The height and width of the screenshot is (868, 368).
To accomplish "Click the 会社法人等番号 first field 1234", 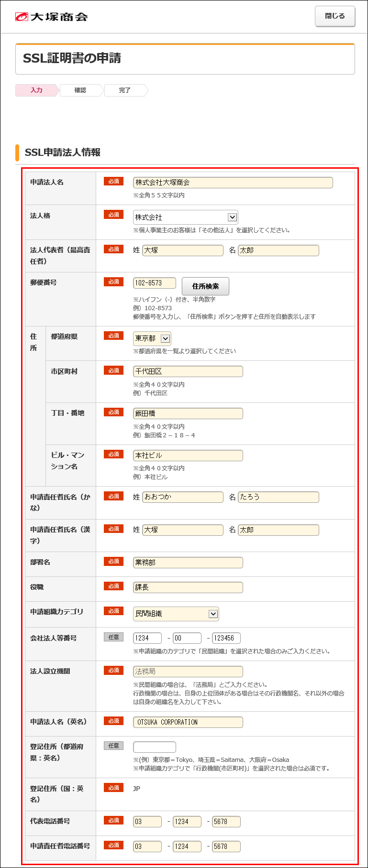I will (147, 638).
